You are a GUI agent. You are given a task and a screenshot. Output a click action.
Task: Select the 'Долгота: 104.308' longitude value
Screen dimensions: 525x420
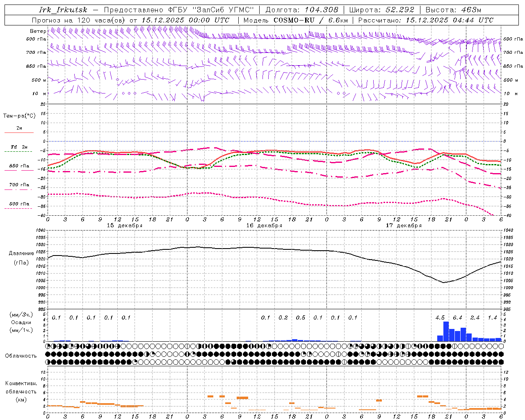pyautogui.click(x=302, y=10)
